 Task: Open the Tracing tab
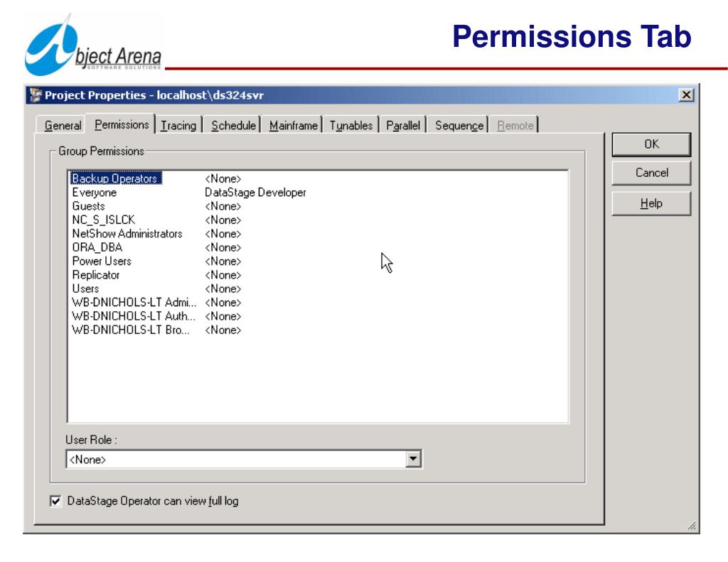coord(178,125)
